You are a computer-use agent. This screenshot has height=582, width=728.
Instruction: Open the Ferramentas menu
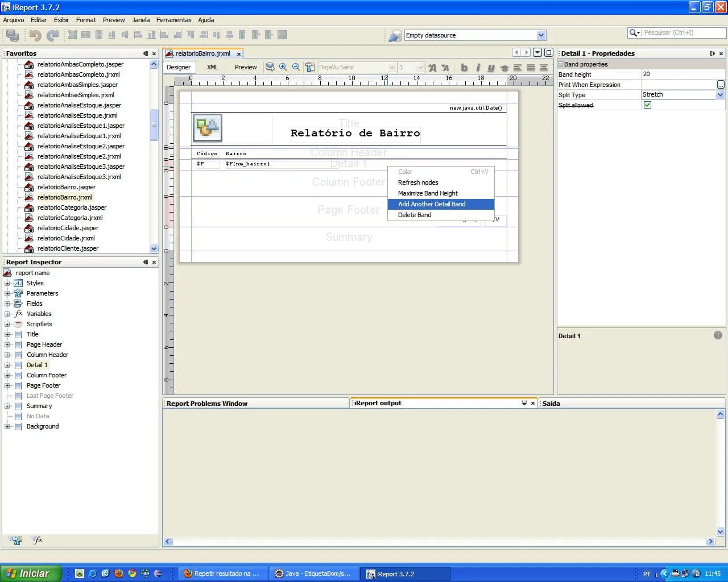point(173,20)
